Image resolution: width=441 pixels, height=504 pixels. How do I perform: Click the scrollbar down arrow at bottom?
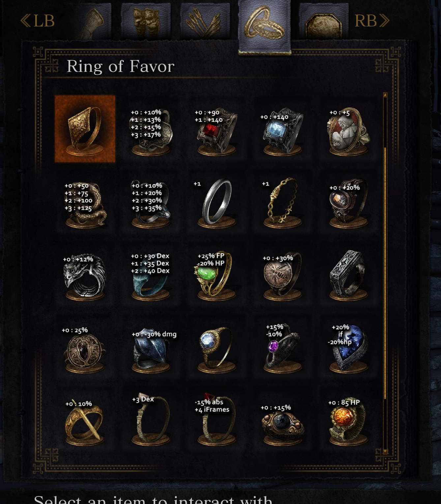385,452
